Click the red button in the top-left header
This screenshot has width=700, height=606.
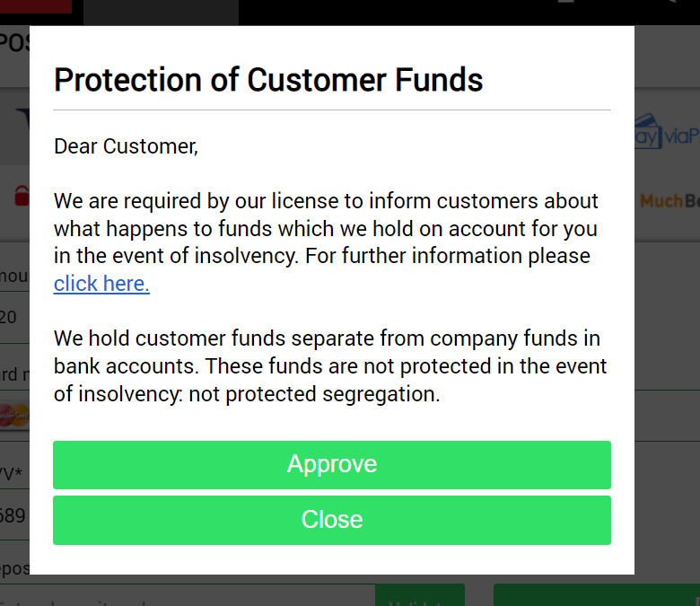pos(36,6)
